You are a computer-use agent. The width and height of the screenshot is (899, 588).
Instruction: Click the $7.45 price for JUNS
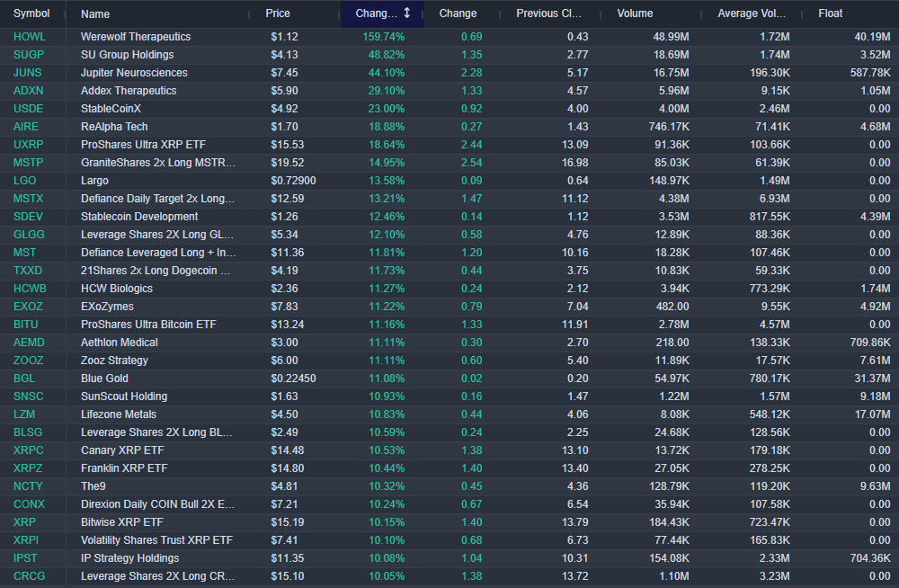pos(284,73)
